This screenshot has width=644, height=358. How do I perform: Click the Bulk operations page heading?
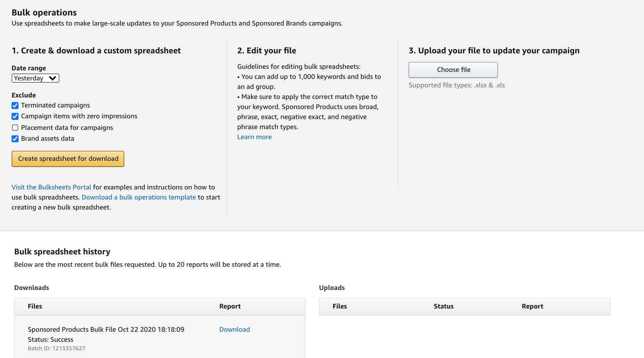tap(44, 13)
